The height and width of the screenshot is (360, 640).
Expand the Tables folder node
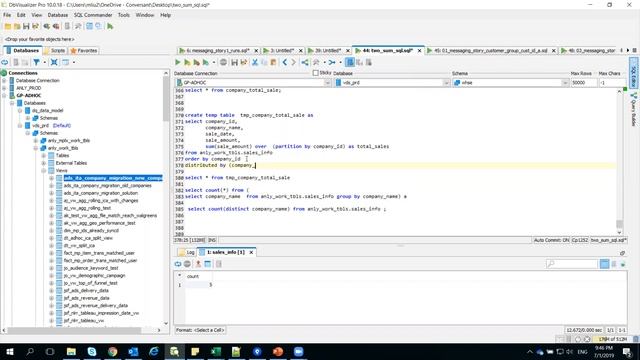(x=44, y=156)
